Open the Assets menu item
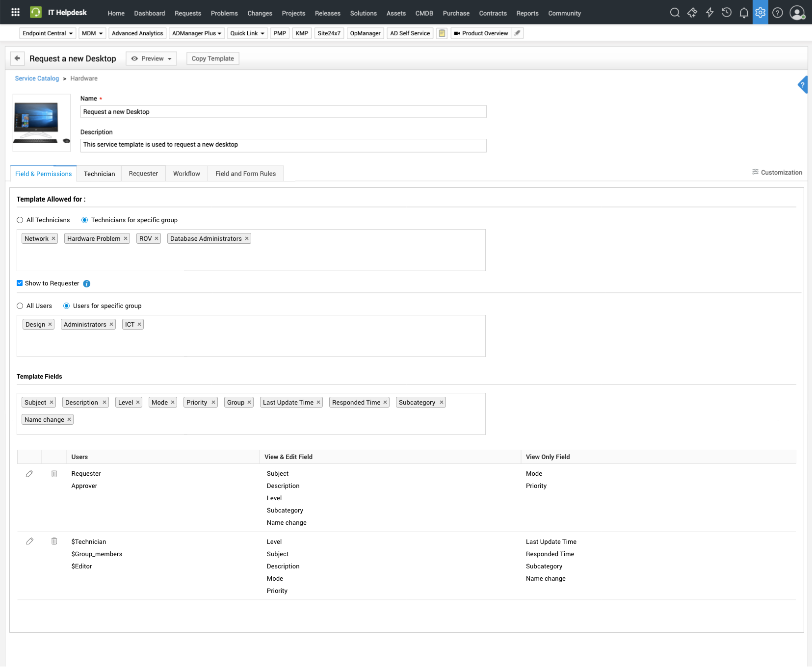This screenshot has height=667, width=812. (395, 13)
